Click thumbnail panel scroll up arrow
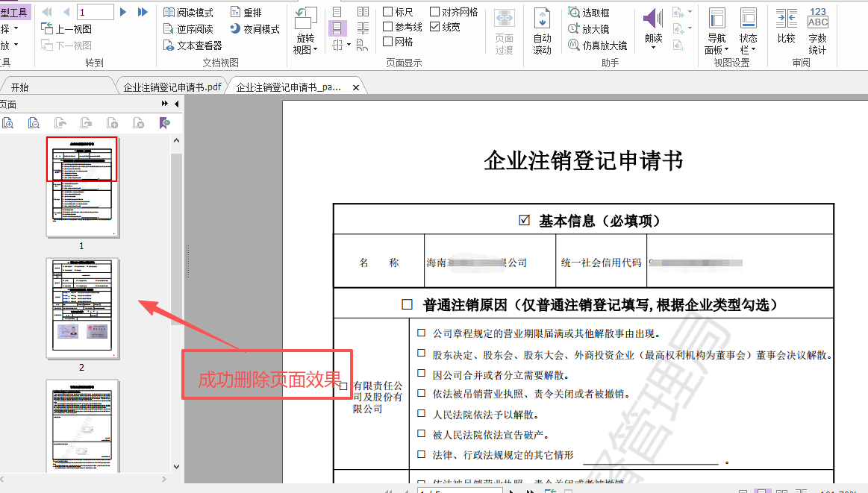The height and width of the screenshot is (493, 868). (x=177, y=140)
